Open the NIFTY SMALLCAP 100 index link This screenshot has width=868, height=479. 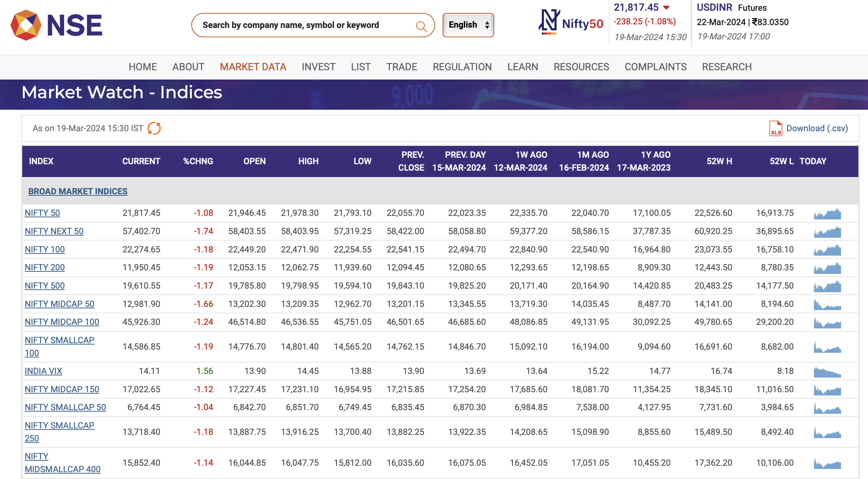(x=59, y=347)
